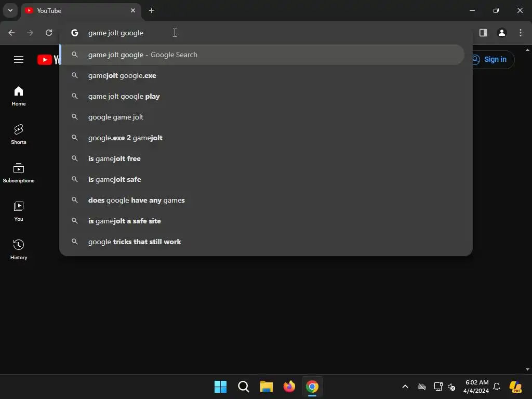The height and width of the screenshot is (399, 532).
Task: Click the page scrollbar down arrow
Action: [528, 369]
